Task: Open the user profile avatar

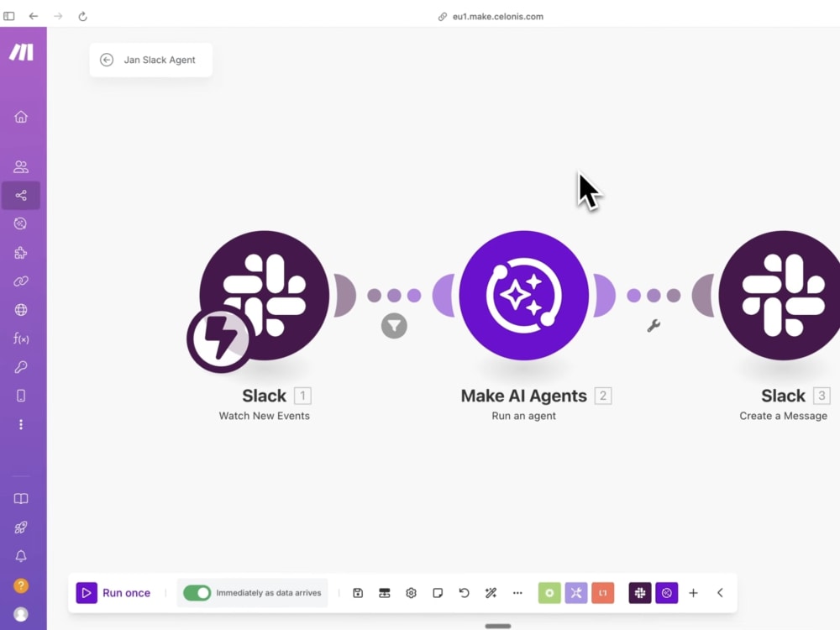Action: click(21, 614)
